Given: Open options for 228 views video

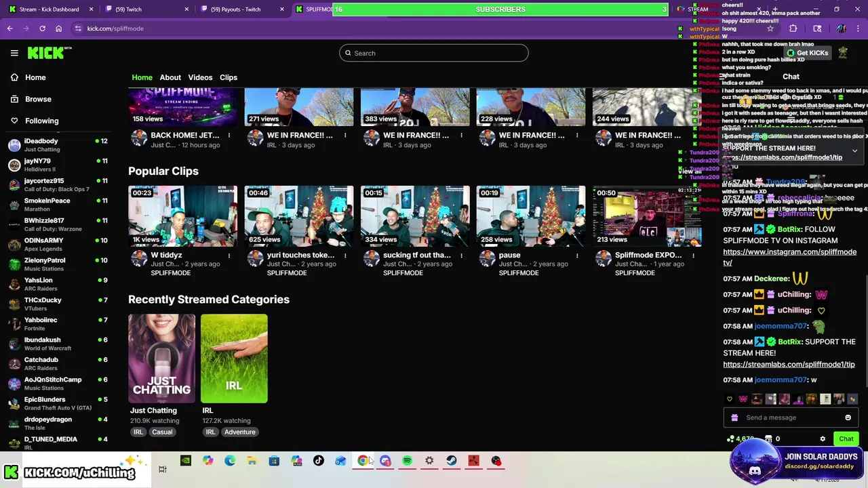Looking at the screenshot, I should pyautogui.click(x=577, y=136).
